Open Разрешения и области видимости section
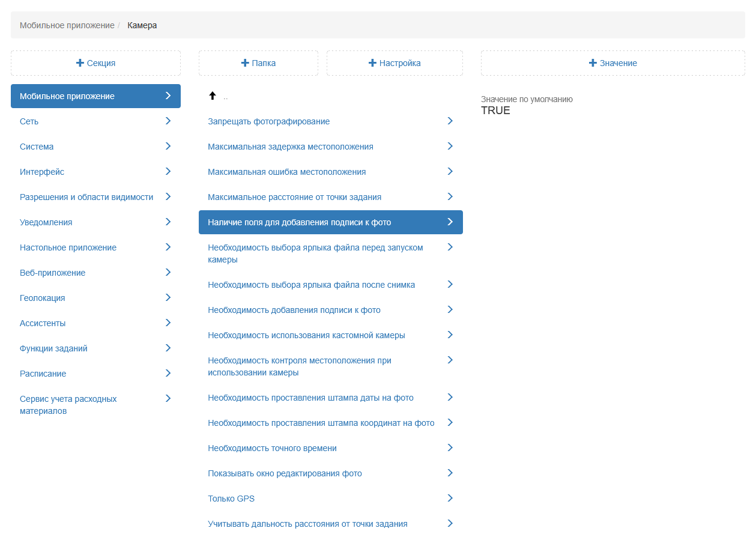This screenshot has width=756, height=543. click(86, 197)
